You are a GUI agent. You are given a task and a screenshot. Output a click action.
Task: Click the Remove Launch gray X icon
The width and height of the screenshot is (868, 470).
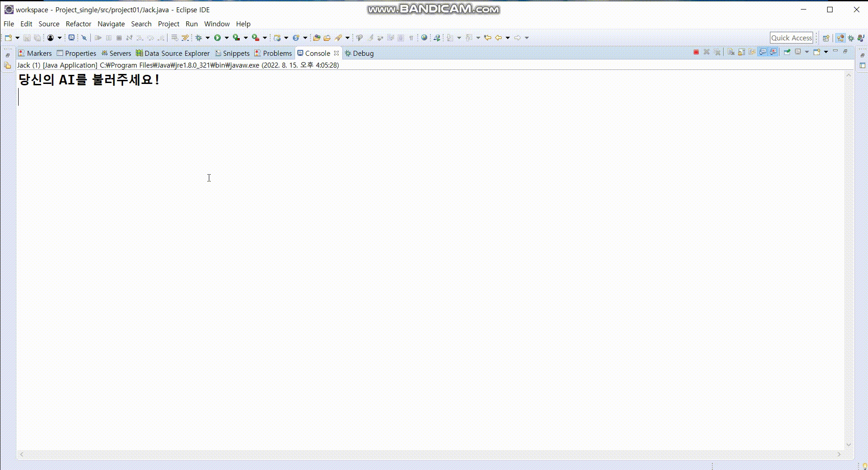click(706, 52)
